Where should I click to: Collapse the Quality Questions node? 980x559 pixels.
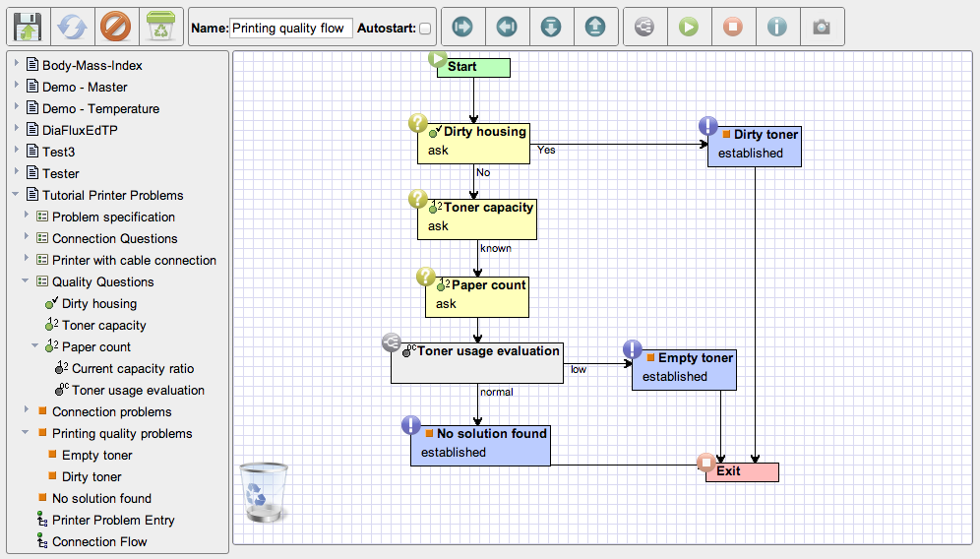tap(26, 280)
